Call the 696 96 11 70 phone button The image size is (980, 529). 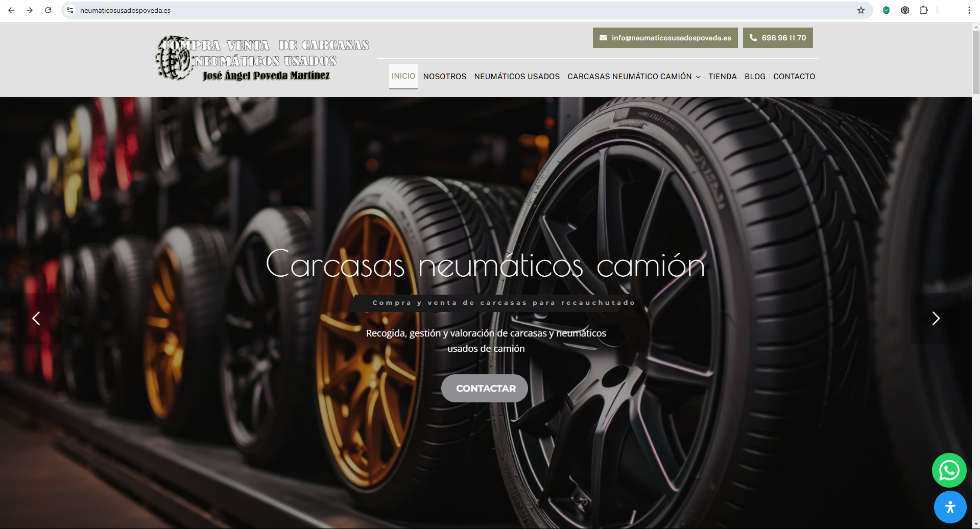click(x=778, y=38)
